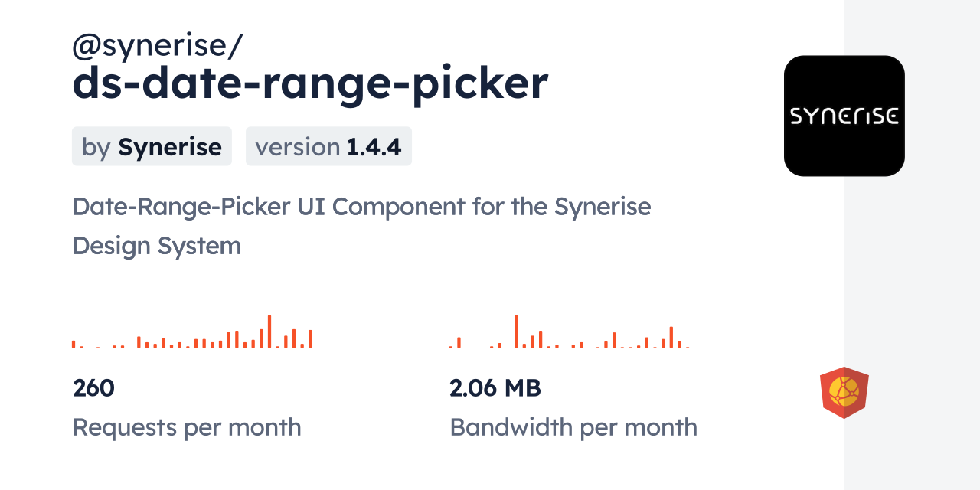Click the tallest bar in bandwidth chart
Screen dimensions: 980x490
516,331
